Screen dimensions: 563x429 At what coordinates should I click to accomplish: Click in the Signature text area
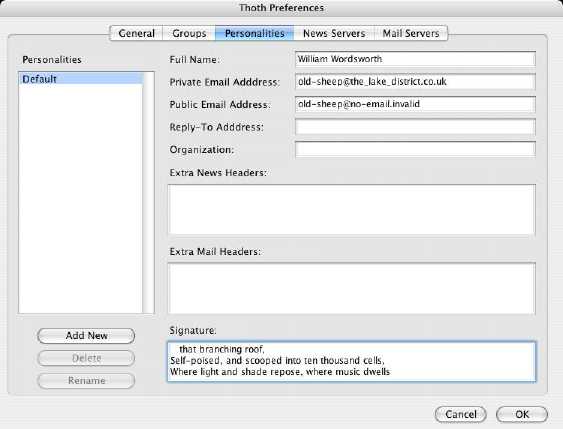(352, 362)
